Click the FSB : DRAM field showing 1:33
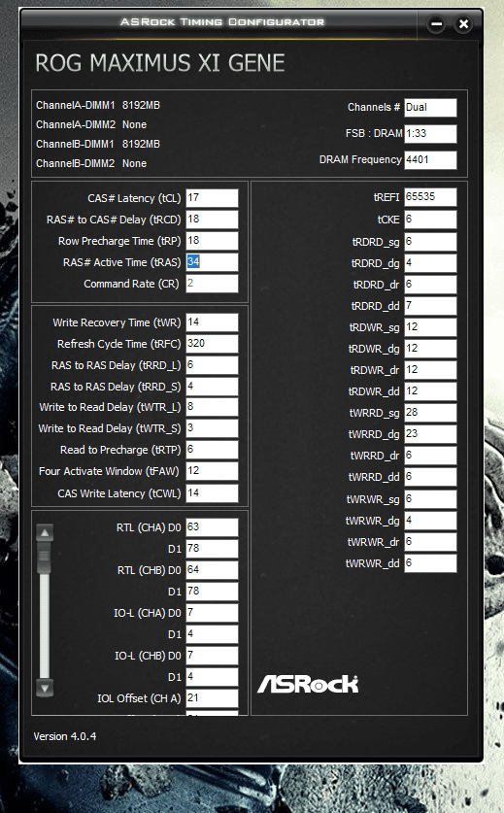504x813 pixels. (430, 133)
